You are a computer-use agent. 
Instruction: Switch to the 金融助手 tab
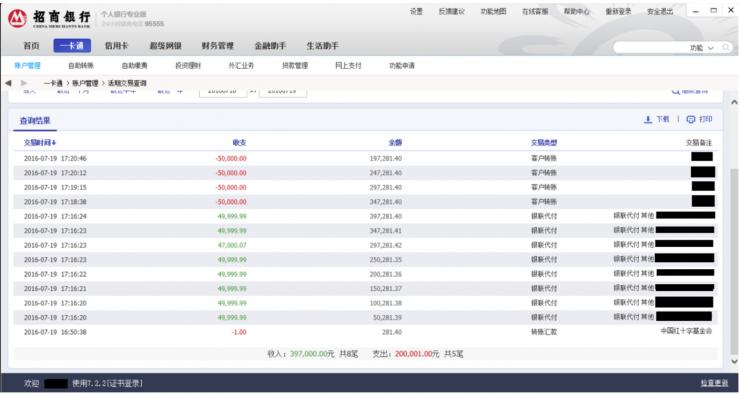click(x=270, y=46)
